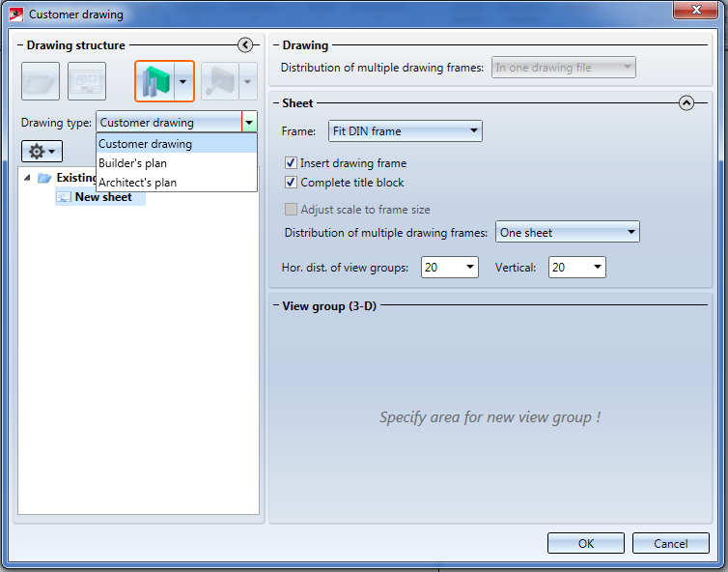Click the greyed sheet layout icon
Screen dimensions: 728x572
(x=87, y=81)
